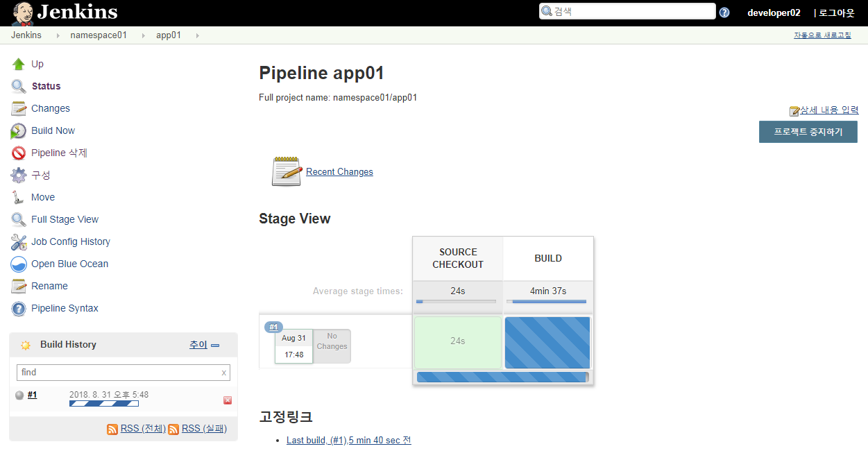The height and width of the screenshot is (451, 868).
Task: Click 자동으로 새로고침 auto refresh link
Action: (822, 35)
